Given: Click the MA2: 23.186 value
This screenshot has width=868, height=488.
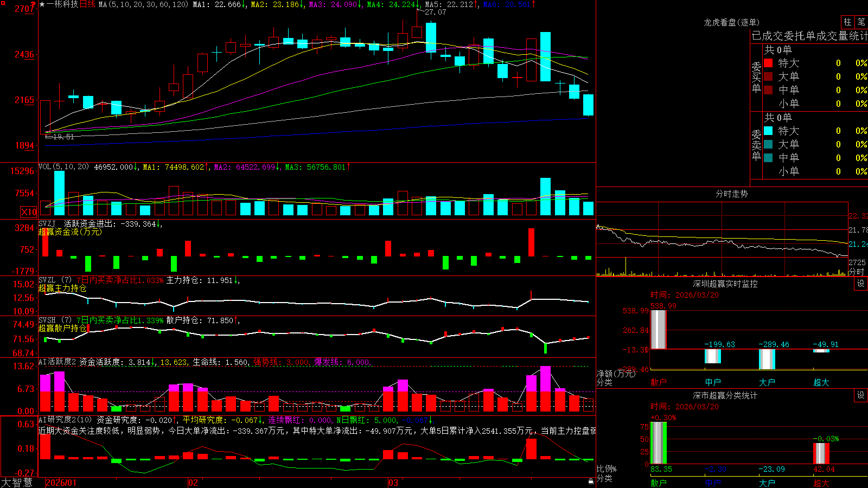Looking at the screenshot, I should point(277,4).
